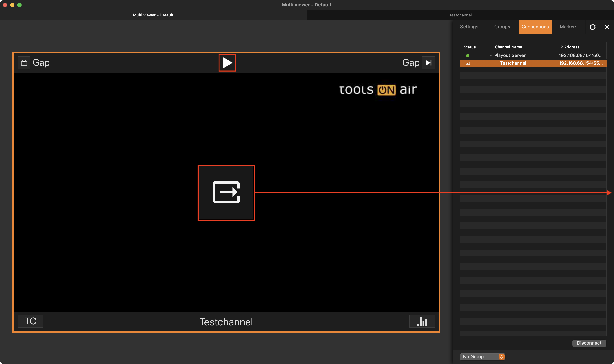The width and height of the screenshot is (614, 364).
Task: Click the next item Gap label next to the skip icon
Action: coord(411,63)
